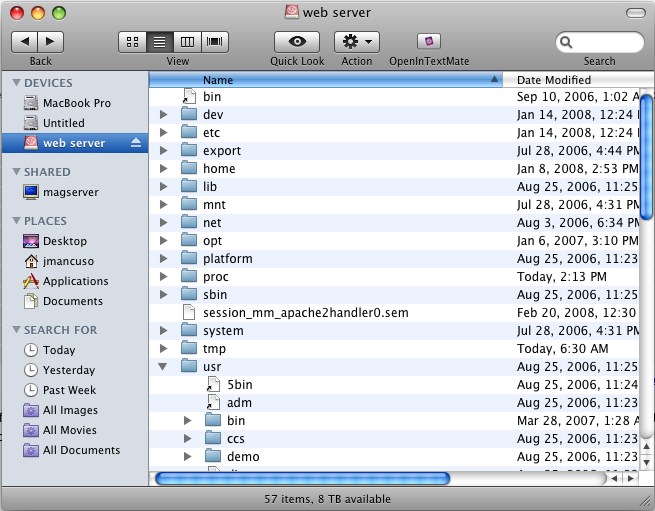655x511 pixels.
Task: Sort by the Name column header
Action: coord(325,80)
